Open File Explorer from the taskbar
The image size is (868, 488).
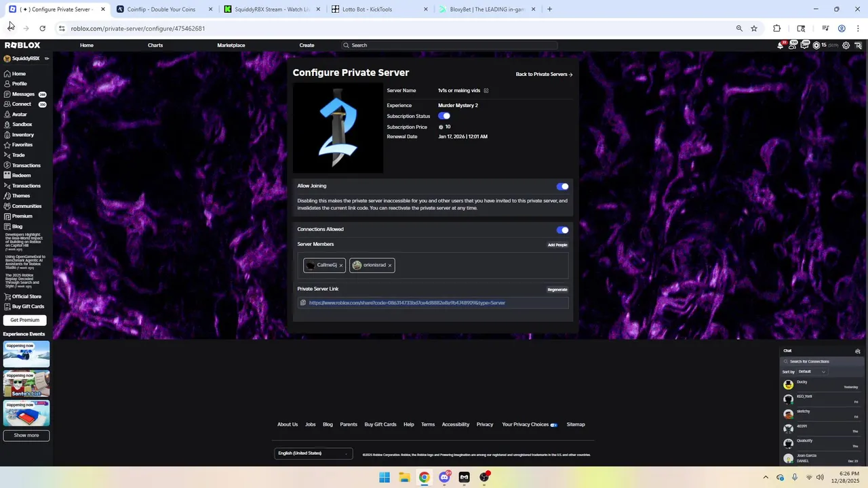pos(404,477)
